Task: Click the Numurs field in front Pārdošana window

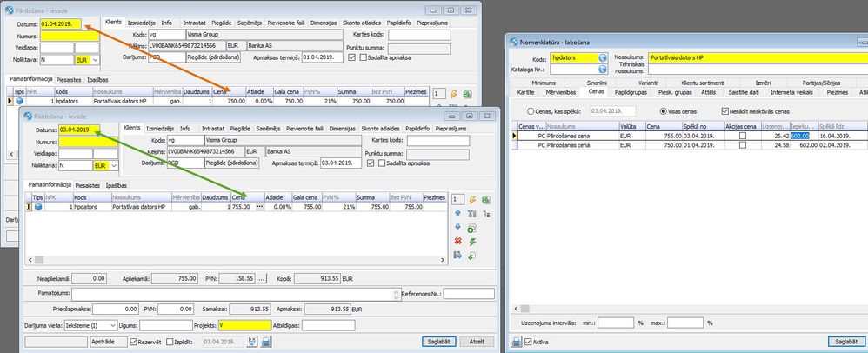Action: tap(89, 141)
